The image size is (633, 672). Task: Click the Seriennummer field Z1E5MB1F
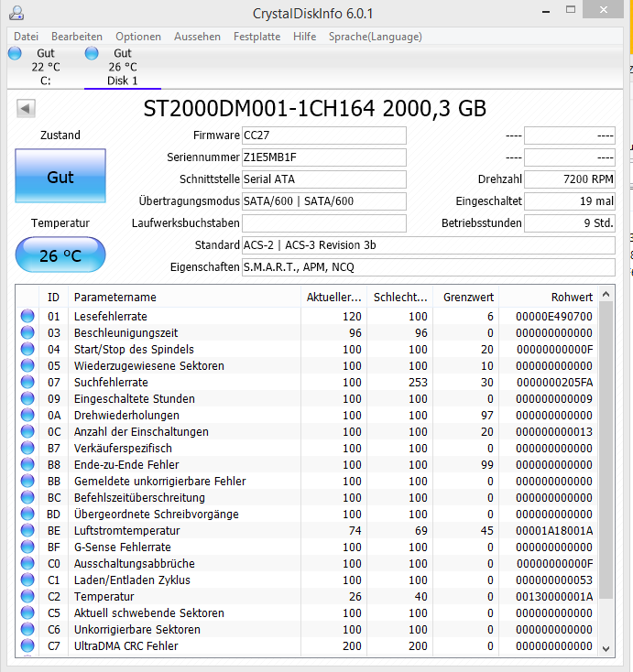pyautogui.click(x=323, y=157)
